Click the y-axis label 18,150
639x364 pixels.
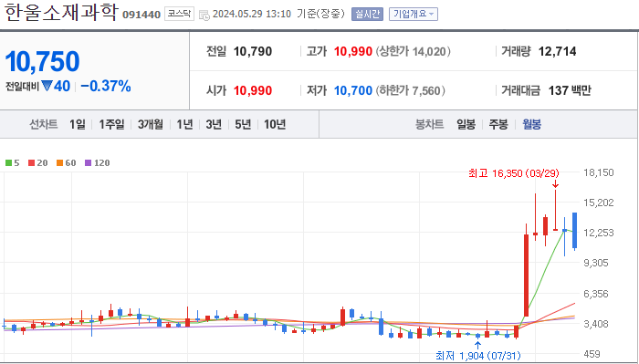pyautogui.click(x=599, y=172)
